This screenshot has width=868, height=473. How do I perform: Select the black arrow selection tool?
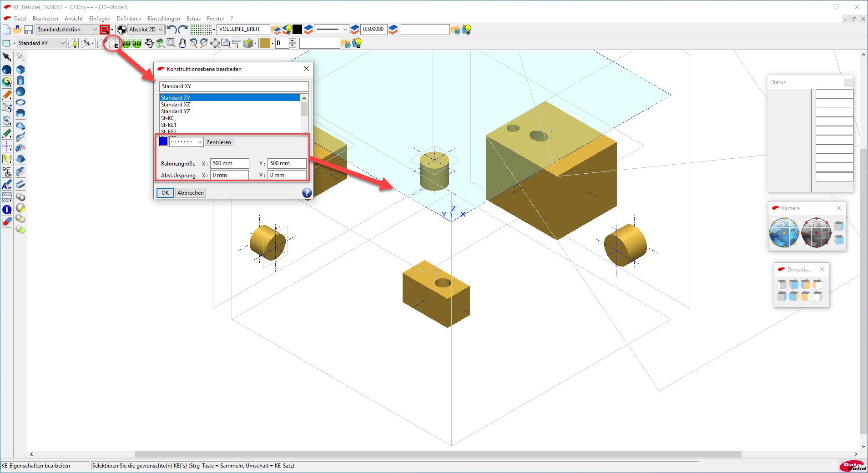[x=7, y=57]
